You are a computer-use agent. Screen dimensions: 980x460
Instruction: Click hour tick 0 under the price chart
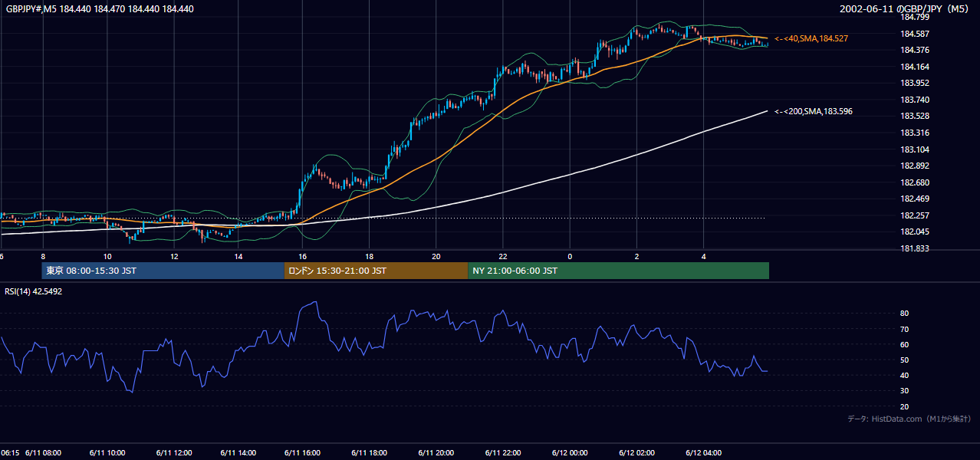click(570, 256)
